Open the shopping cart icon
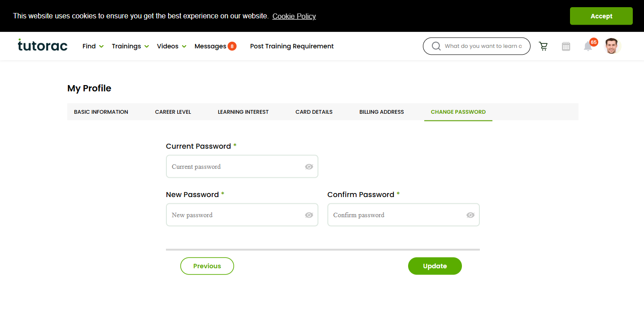This screenshot has height=322, width=644. pyautogui.click(x=543, y=46)
